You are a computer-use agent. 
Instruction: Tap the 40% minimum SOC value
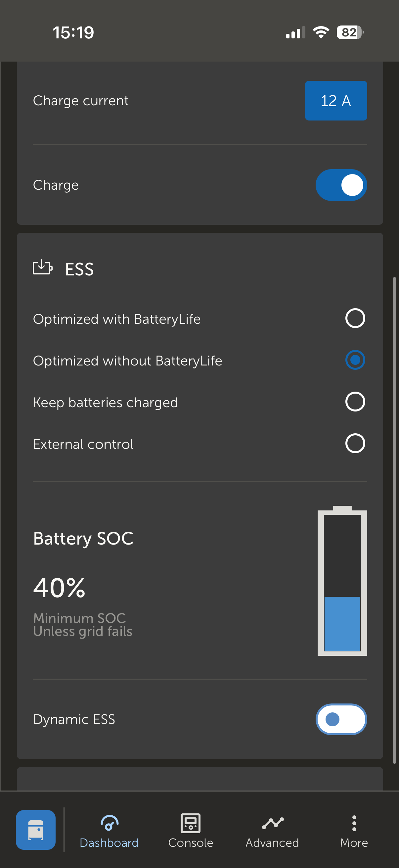point(59,588)
